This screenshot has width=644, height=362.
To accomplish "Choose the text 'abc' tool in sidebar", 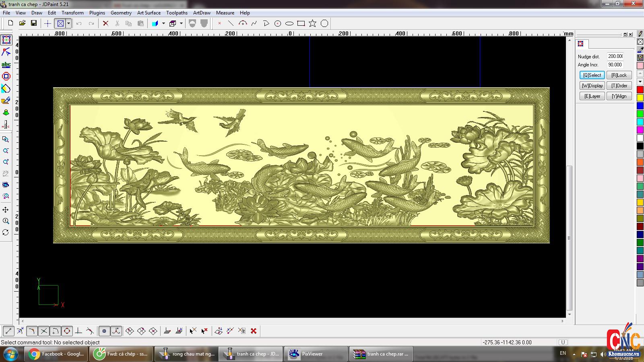I will [6, 64].
